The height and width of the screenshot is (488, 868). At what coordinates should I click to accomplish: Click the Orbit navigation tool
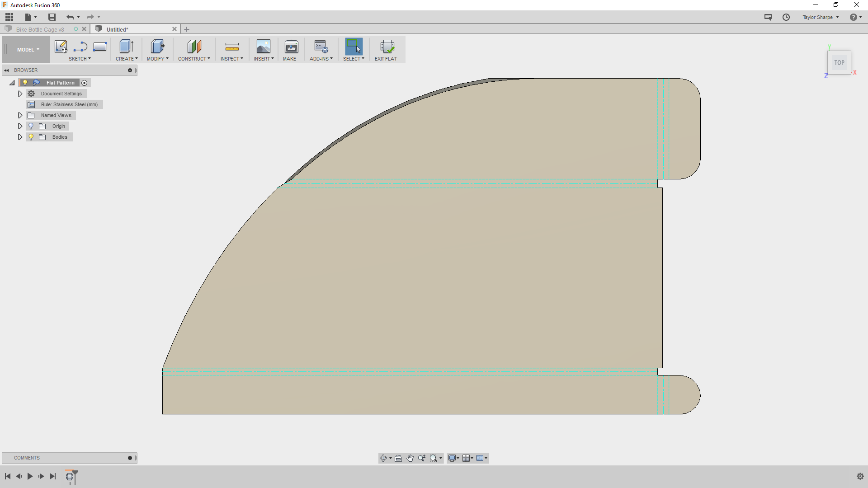[x=383, y=458]
